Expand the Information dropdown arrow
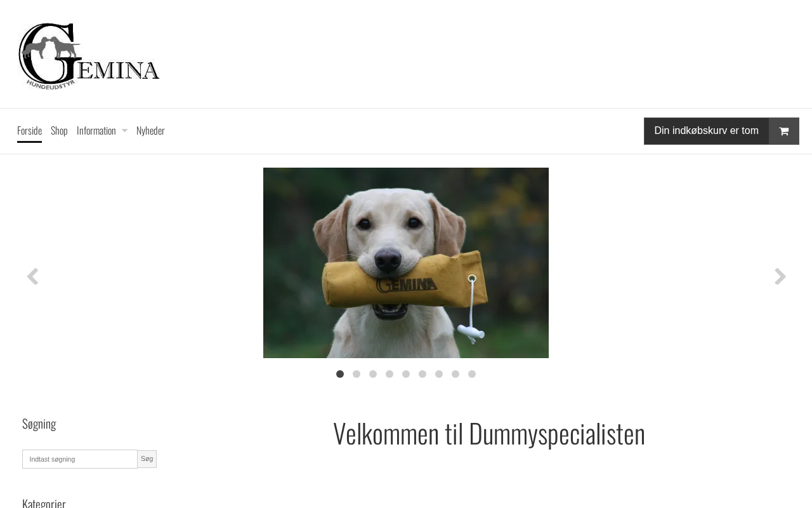The height and width of the screenshot is (508, 812). coord(124,131)
